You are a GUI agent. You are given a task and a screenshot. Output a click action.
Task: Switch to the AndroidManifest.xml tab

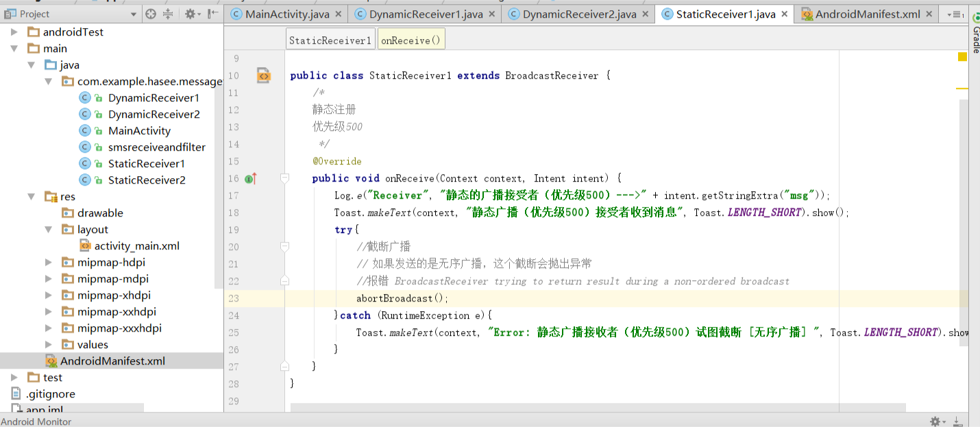pyautogui.click(x=867, y=14)
